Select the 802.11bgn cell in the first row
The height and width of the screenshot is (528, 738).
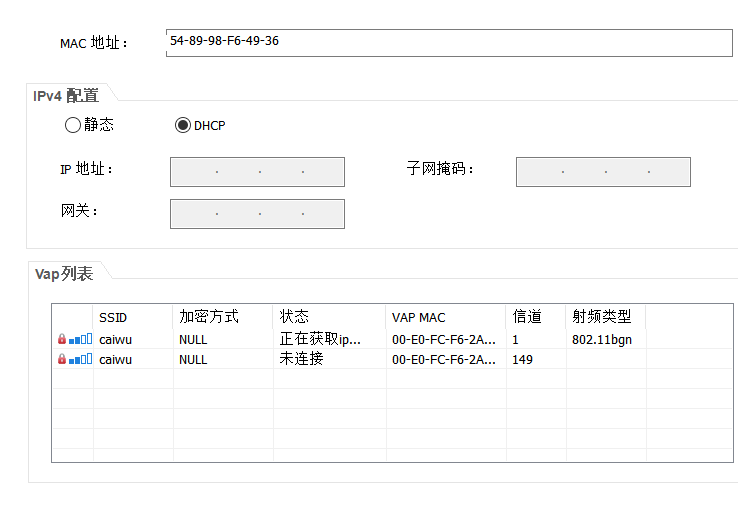(602, 340)
